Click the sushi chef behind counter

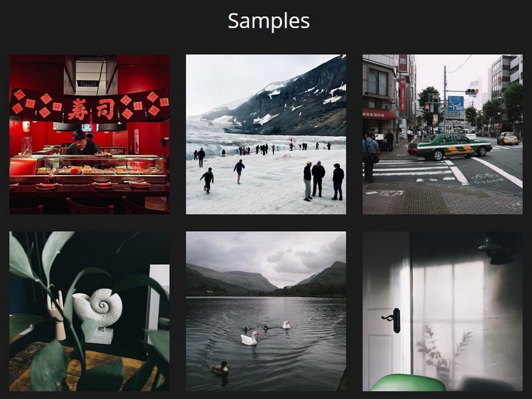point(82,144)
